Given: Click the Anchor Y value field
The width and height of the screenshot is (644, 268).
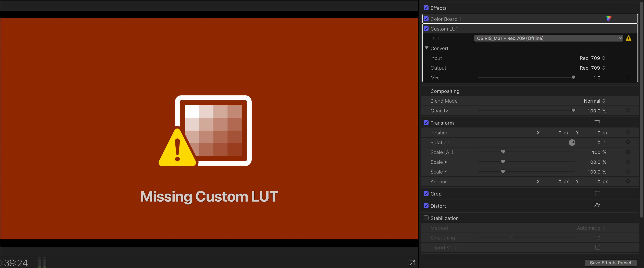Looking at the screenshot, I should 603,182.
